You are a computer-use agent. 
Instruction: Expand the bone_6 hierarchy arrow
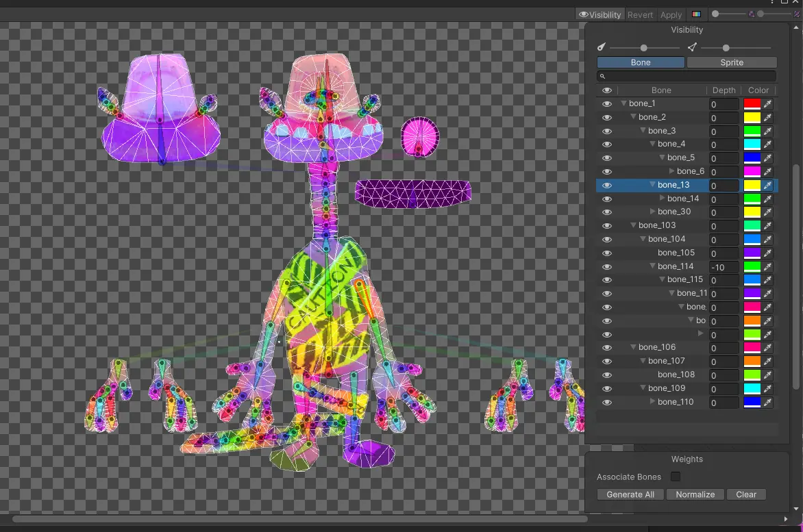[672, 172]
